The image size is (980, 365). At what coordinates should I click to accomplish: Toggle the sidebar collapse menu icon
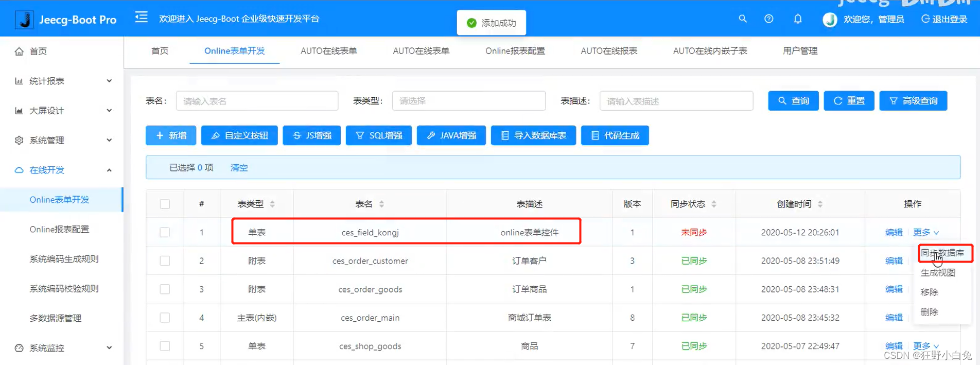tap(141, 18)
